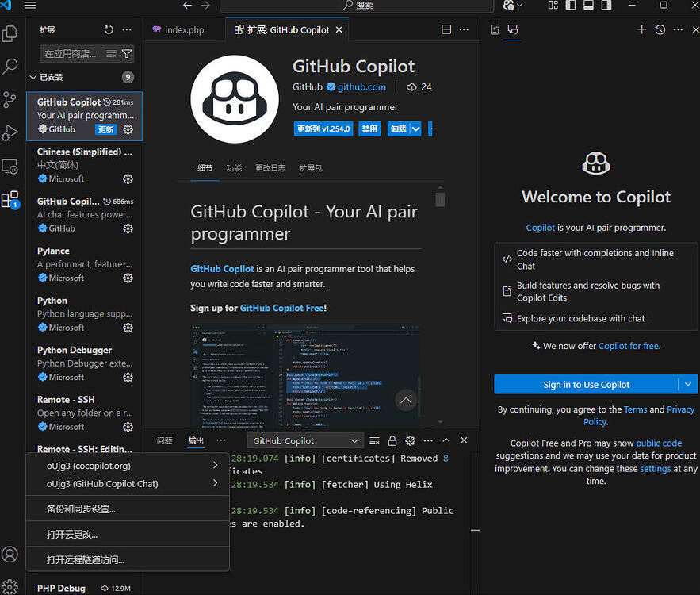Open the Accounts icon at bottom left
The height and width of the screenshot is (595, 700).
pyautogui.click(x=10, y=555)
